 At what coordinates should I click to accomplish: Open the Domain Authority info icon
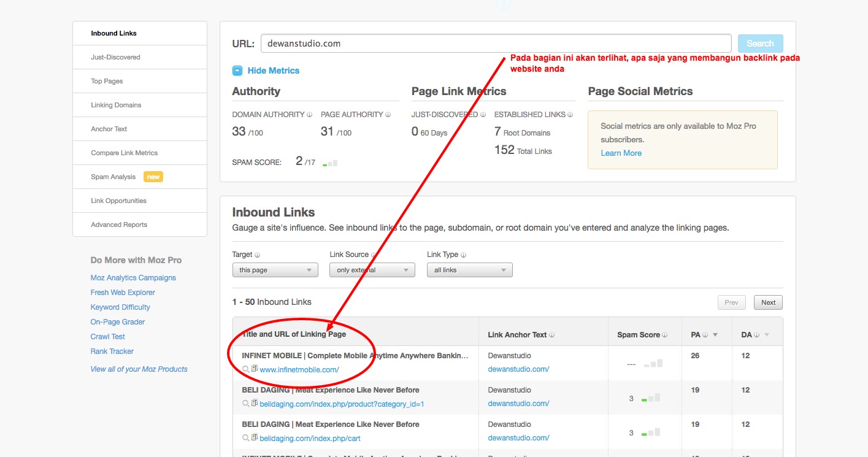click(309, 115)
